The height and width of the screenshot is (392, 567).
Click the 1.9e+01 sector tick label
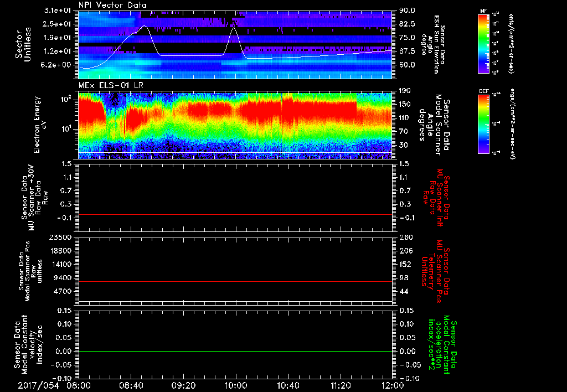pos(58,38)
